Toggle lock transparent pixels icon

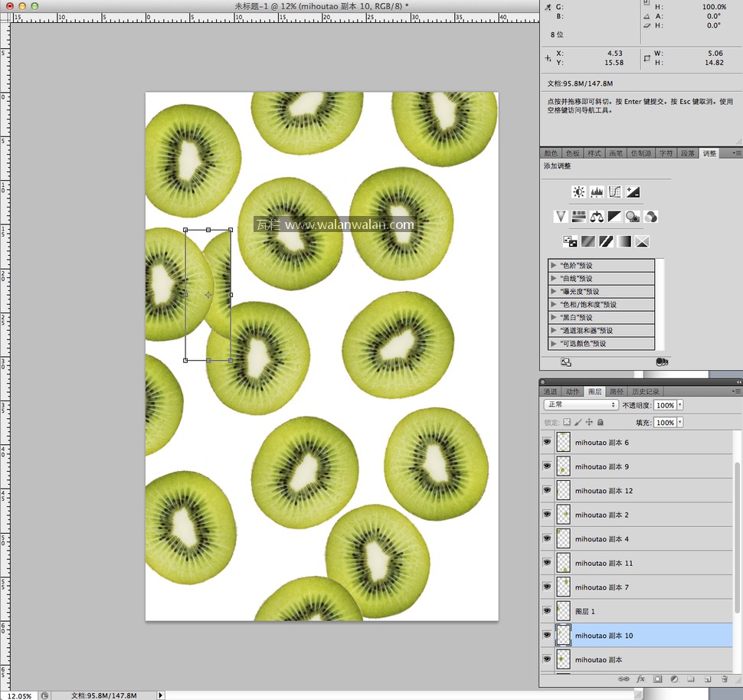[567, 422]
